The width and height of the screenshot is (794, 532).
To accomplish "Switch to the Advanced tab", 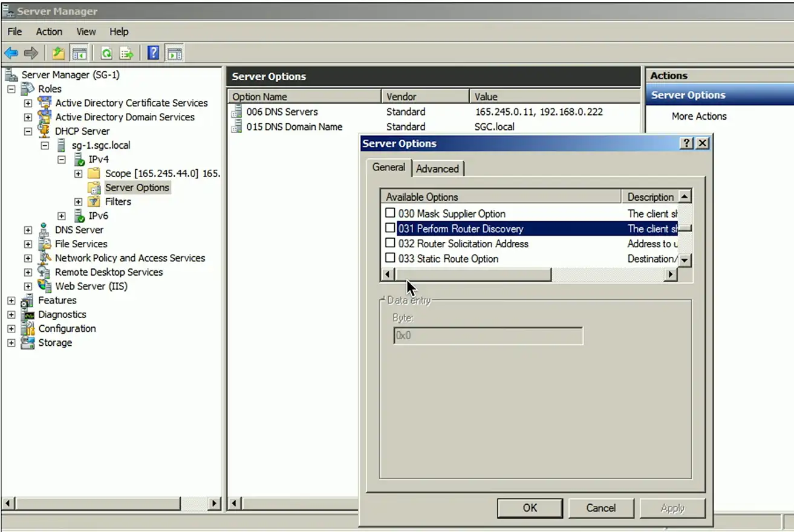I will click(437, 169).
